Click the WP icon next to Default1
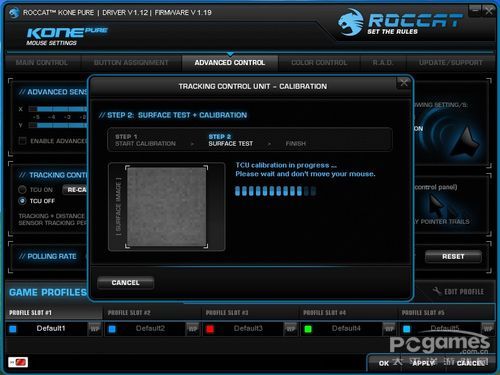This screenshot has height=375, width=500. (95, 329)
